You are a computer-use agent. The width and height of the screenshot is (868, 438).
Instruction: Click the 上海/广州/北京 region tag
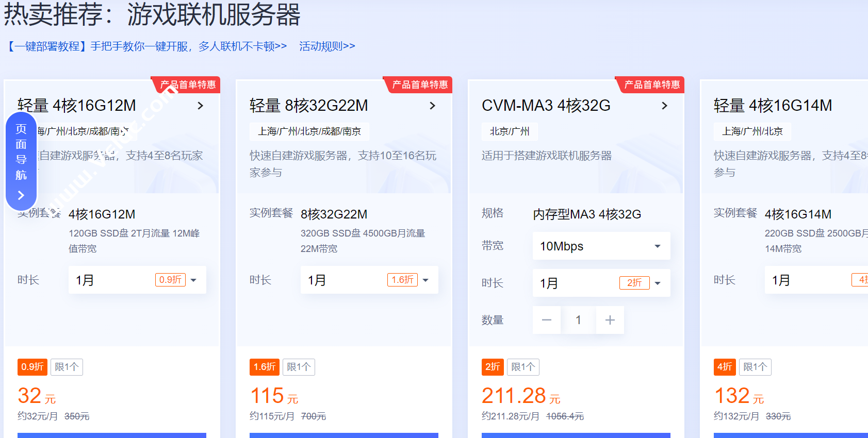pos(752,131)
